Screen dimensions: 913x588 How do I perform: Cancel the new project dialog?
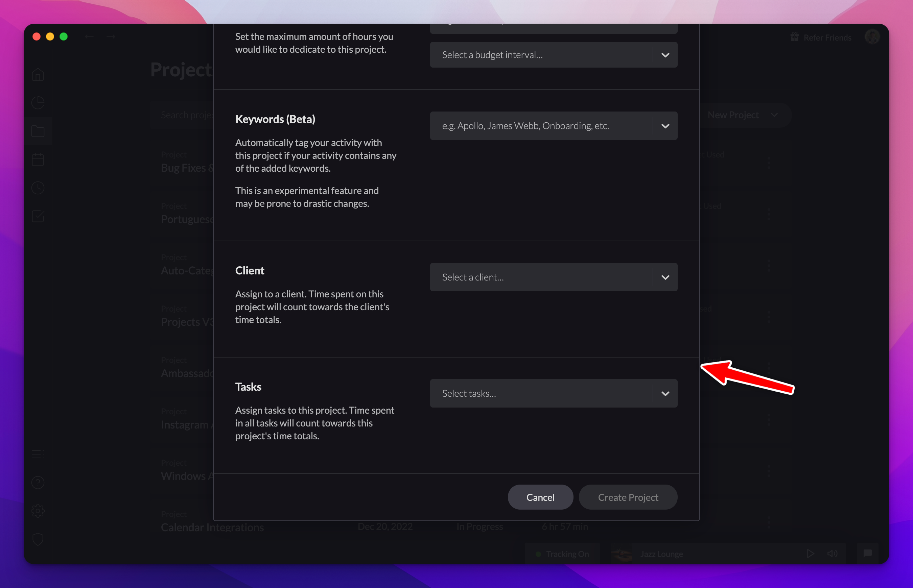pos(540,497)
